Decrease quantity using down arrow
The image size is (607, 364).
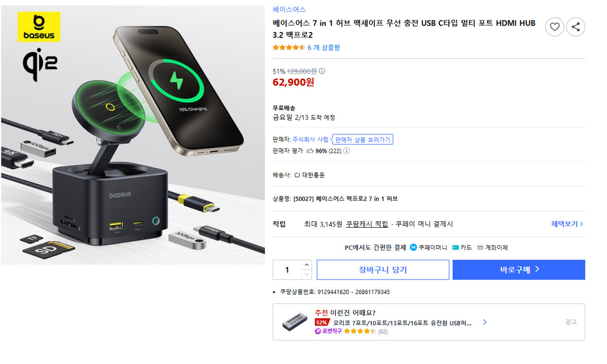click(x=307, y=274)
